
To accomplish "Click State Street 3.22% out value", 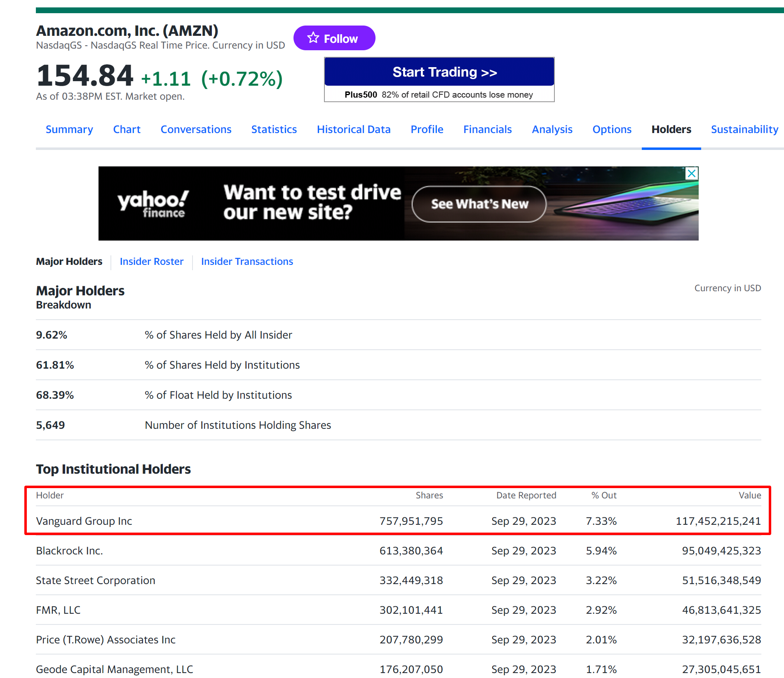I will click(x=601, y=580).
